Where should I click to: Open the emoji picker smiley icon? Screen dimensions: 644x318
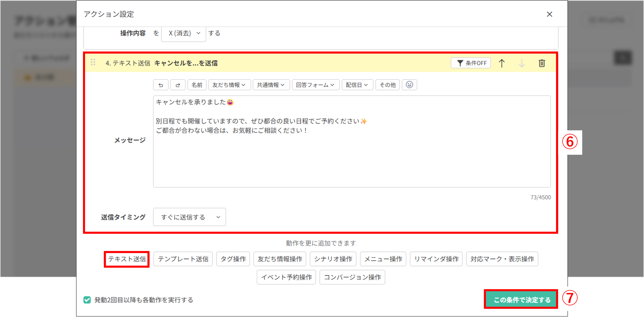409,85
